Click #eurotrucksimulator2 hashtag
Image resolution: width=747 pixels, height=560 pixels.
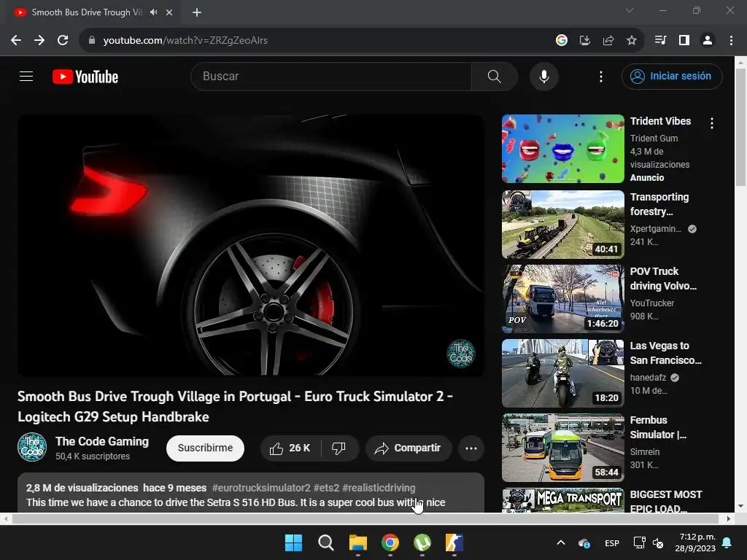coord(261,488)
